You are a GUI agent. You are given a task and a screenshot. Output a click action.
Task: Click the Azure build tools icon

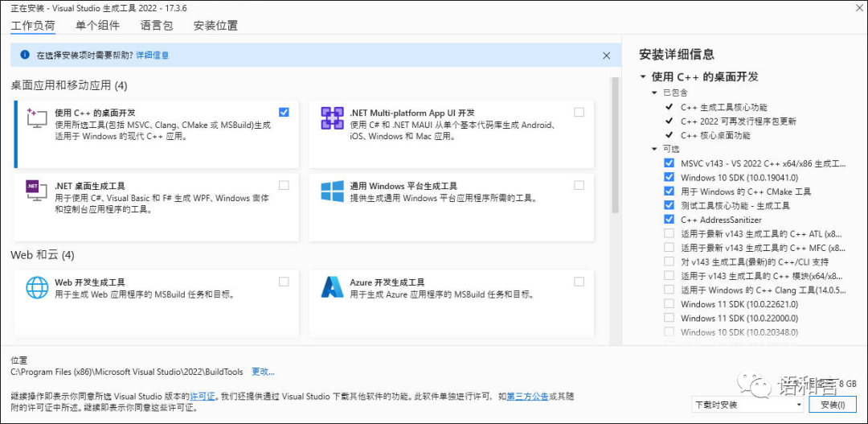(x=332, y=287)
